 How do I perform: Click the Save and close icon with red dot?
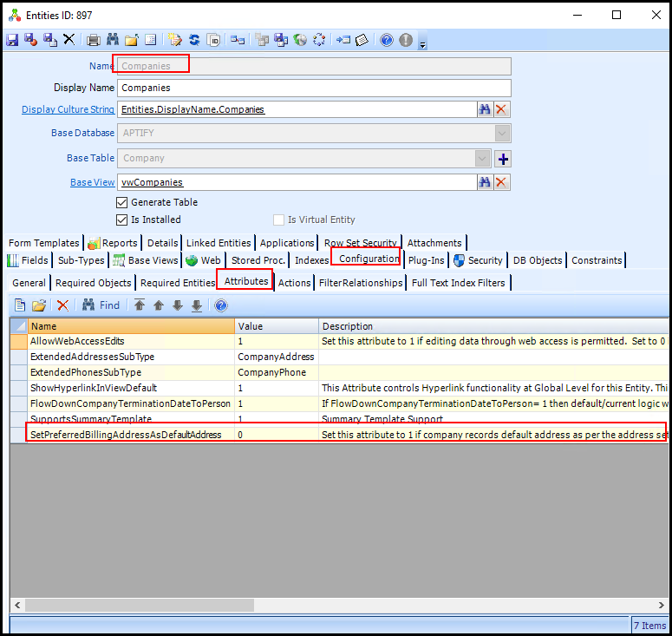click(x=30, y=40)
